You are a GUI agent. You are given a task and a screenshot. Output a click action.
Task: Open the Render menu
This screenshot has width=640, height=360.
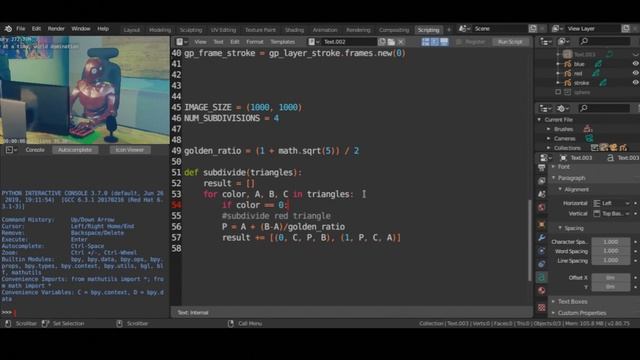(56, 29)
